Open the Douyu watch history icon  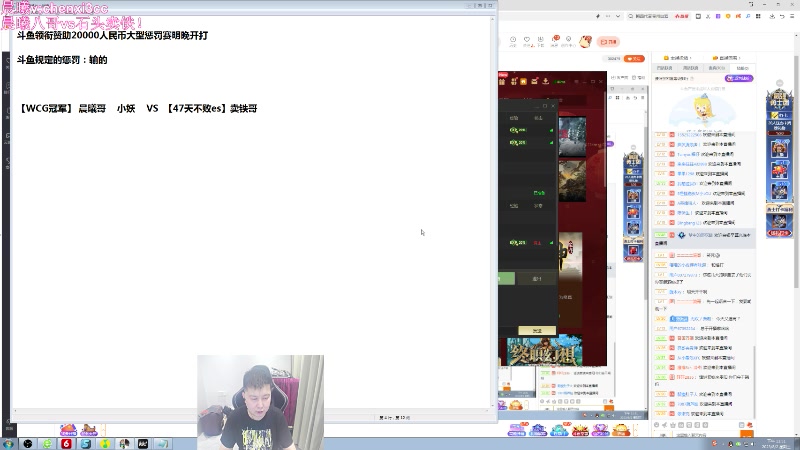click(x=513, y=41)
